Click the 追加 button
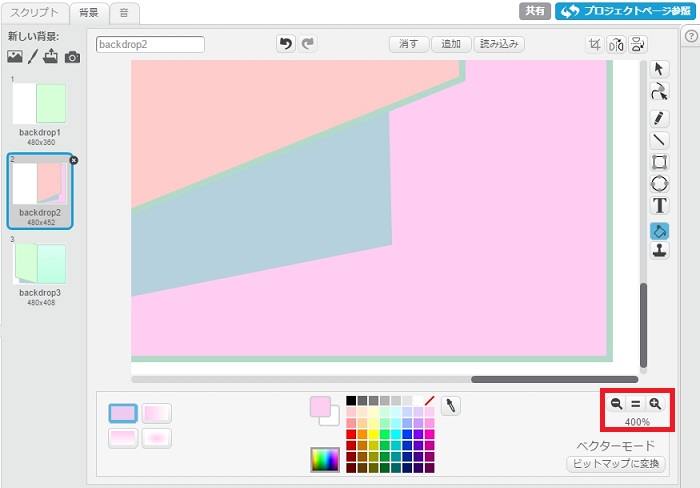The width and height of the screenshot is (700, 488). pos(451,44)
